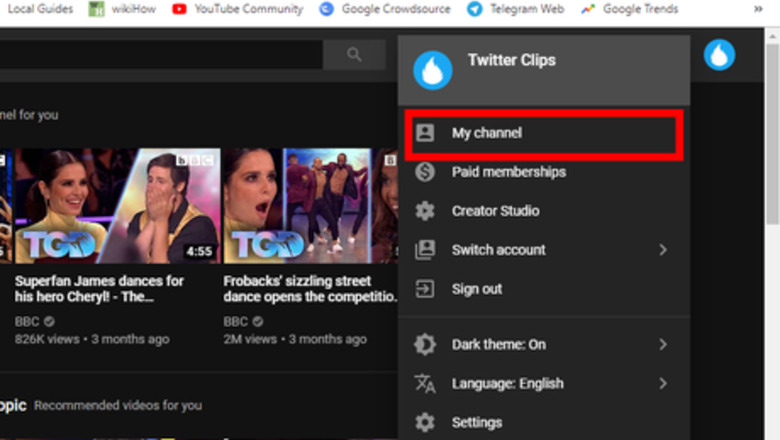This screenshot has height=440, width=780.
Task: Click the My channel person icon
Action: (x=425, y=133)
